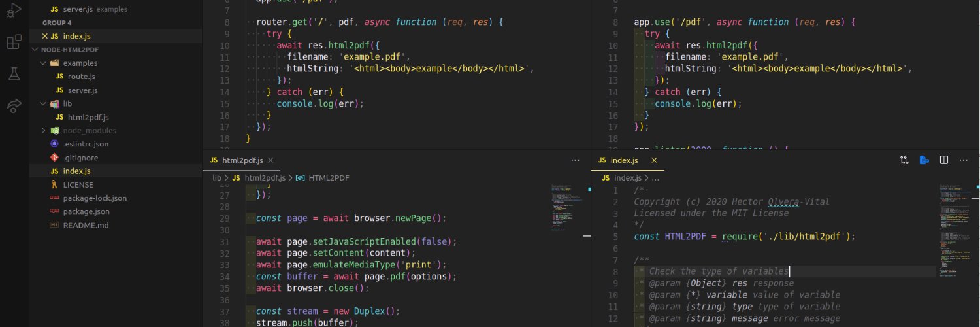Click the LICENSE file icon
This screenshot has height=327, width=980.
(x=55, y=184)
